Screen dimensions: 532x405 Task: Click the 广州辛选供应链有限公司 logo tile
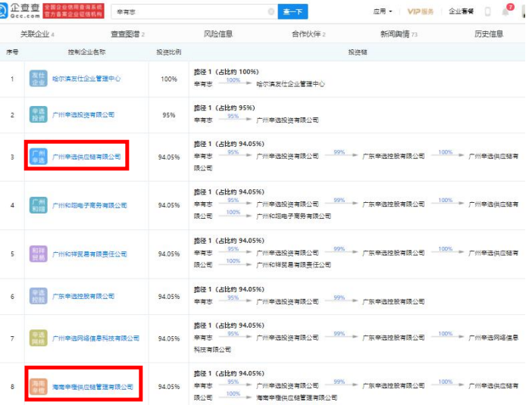[x=39, y=157]
